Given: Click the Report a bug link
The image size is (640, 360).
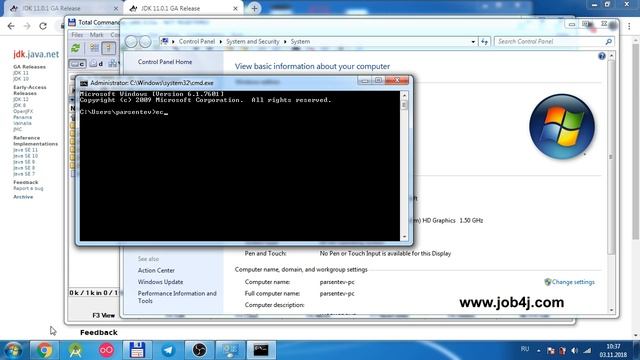Looking at the screenshot, I should coord(28,188).
